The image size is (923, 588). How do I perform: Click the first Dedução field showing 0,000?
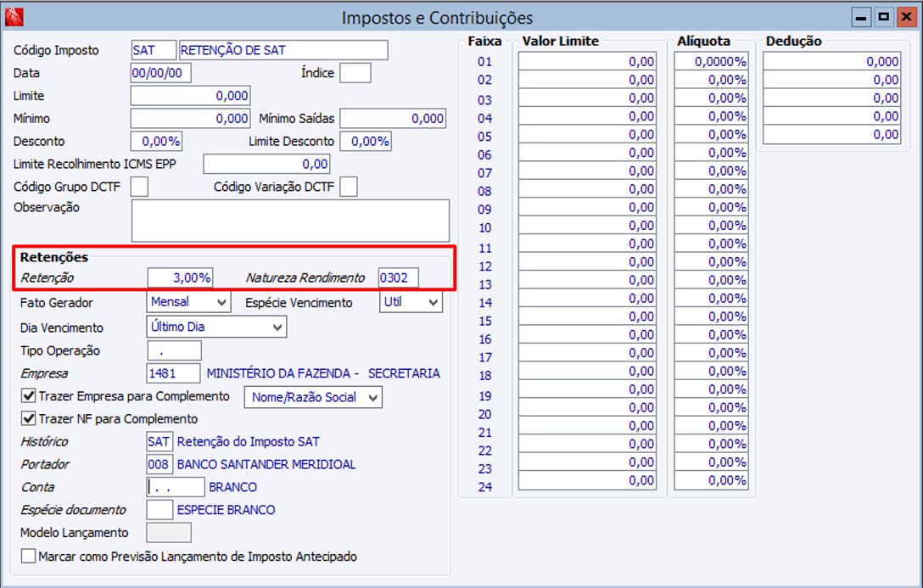tap(831, 61)
